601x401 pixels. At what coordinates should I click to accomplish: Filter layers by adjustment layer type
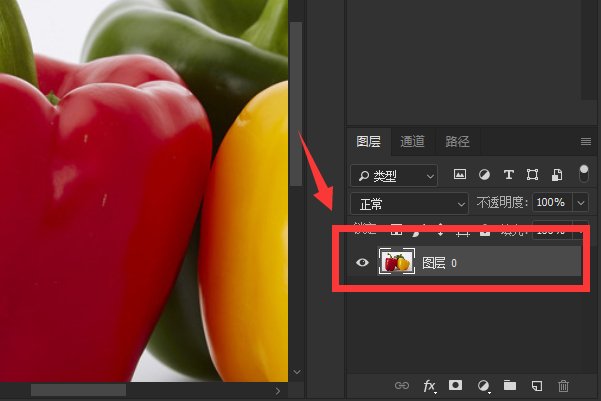tap(484, 175)
